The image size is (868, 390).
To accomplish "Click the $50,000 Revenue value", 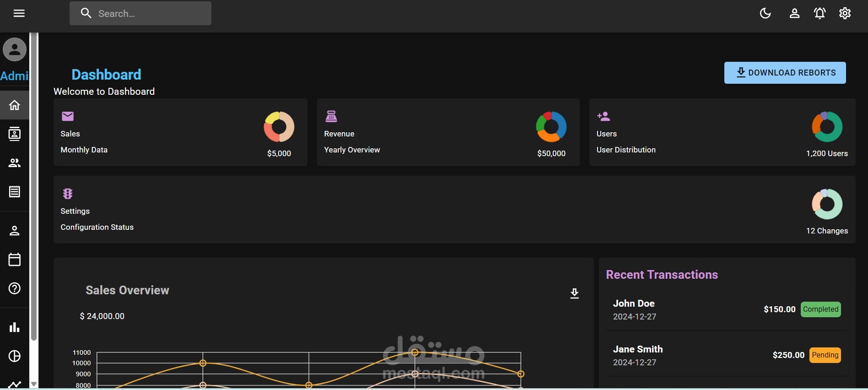I will (551, 153).
